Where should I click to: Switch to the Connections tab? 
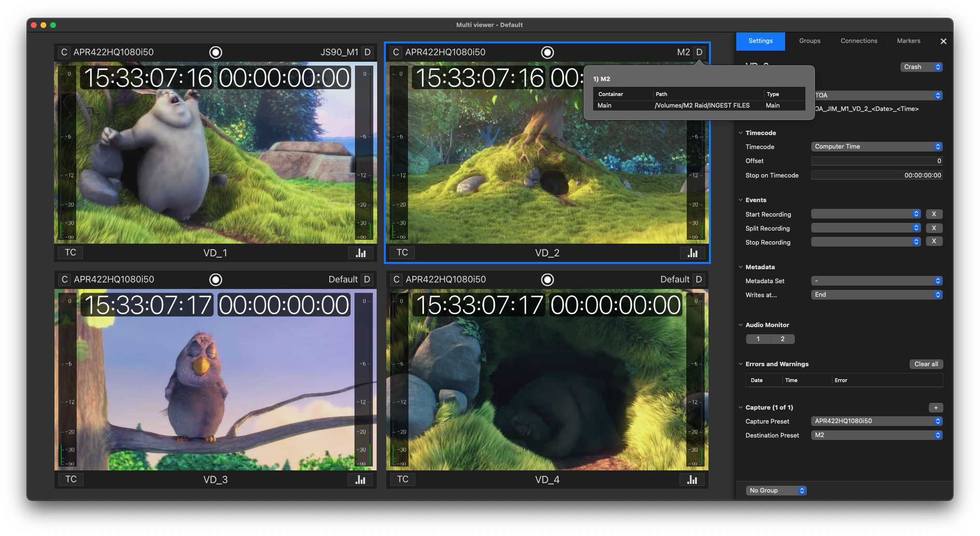859,41
